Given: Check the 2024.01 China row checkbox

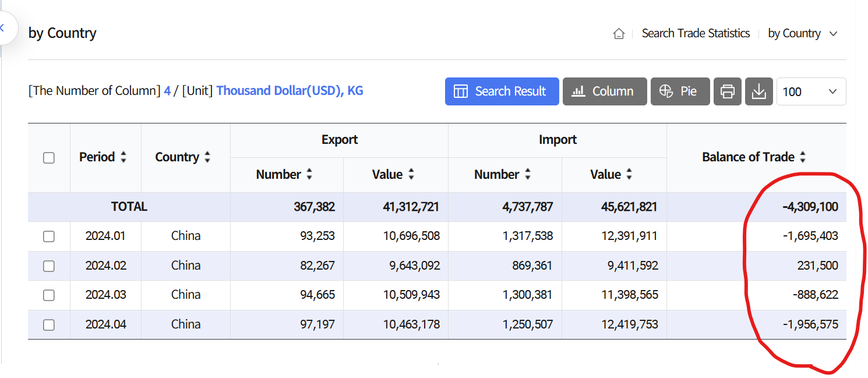Looking at the screenshot, I should click(x=49, y=236).
